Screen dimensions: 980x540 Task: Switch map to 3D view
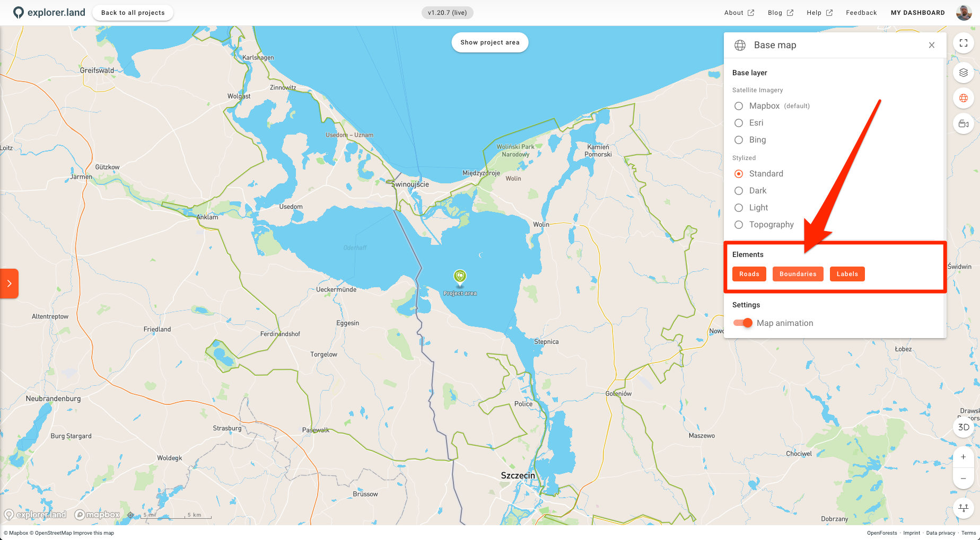pos(963,427)
